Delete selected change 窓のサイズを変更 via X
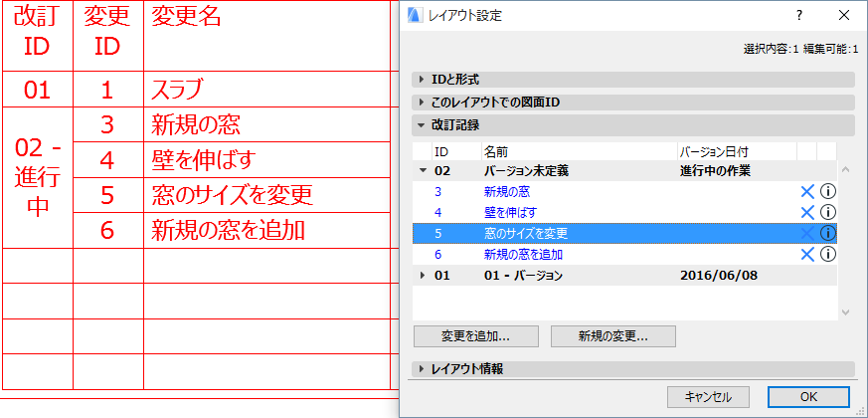Screen dimensions: 868x418 pyautogui.click(x=807, y=234)
